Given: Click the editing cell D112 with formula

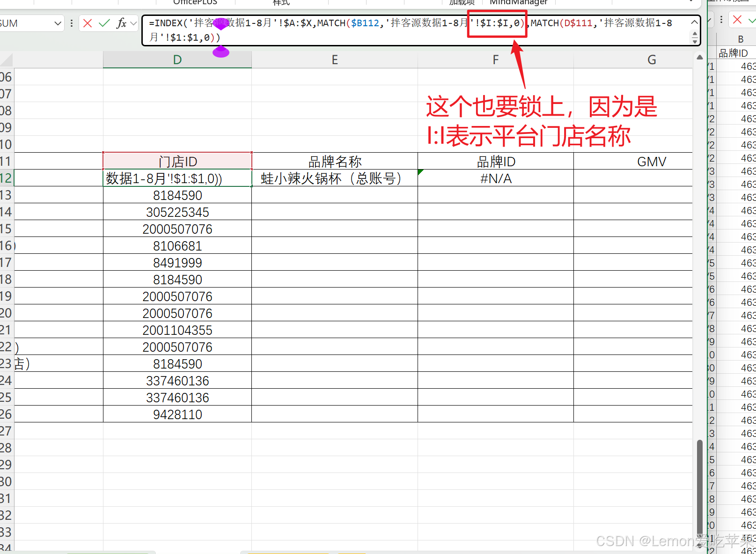Looking at the screenshot, I should tap(177, 178).
